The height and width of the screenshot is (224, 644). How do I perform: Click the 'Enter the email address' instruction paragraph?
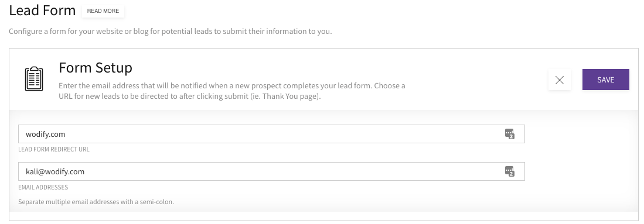tap(232, 91)
